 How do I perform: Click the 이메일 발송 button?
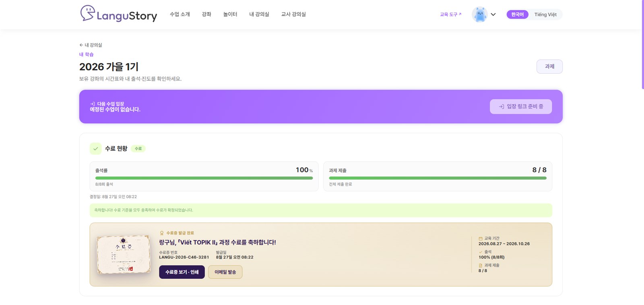[225, 272]
